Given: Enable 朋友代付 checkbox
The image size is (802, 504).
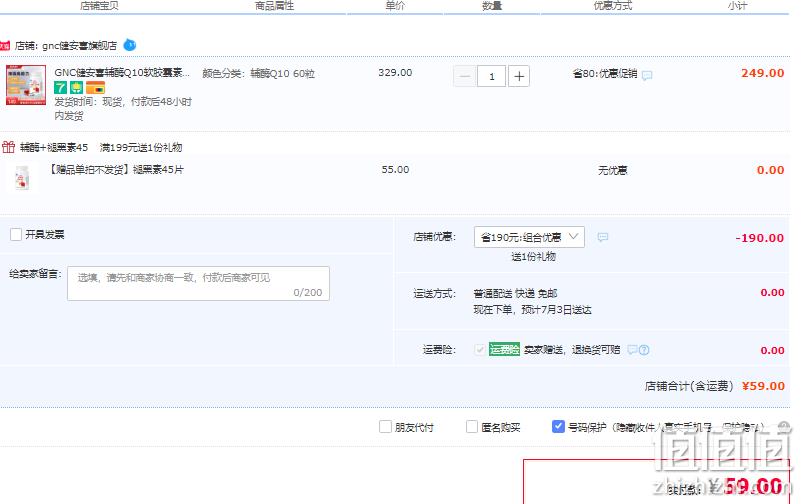Looking at the screenshot, I should tap(385, 427).
